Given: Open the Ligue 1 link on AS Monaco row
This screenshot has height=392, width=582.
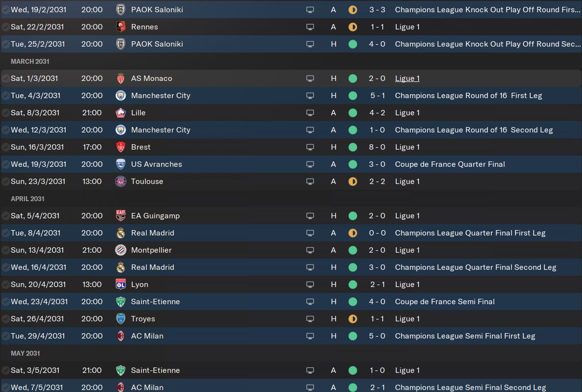Looking at the screenshot, I should [407, 78].
